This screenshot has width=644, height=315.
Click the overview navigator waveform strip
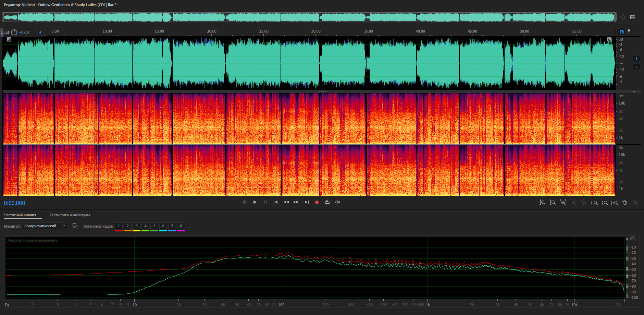pyautogui.click(x=309, y=17)
